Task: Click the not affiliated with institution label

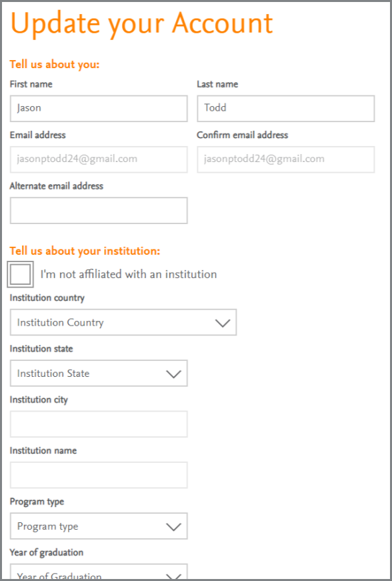Action: coord(129,274)
